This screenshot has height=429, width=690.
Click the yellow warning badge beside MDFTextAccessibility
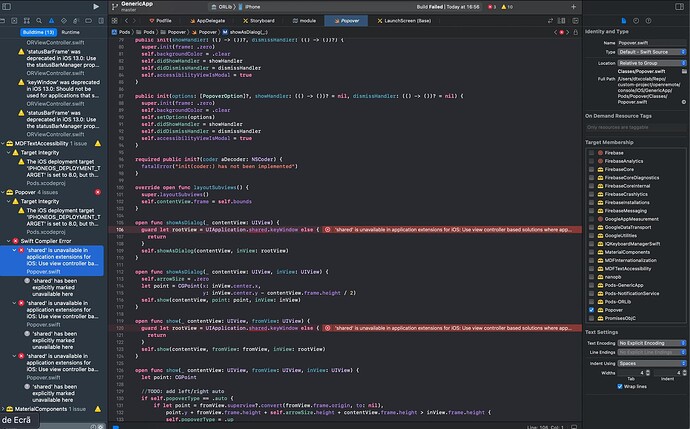coord(96,144)
